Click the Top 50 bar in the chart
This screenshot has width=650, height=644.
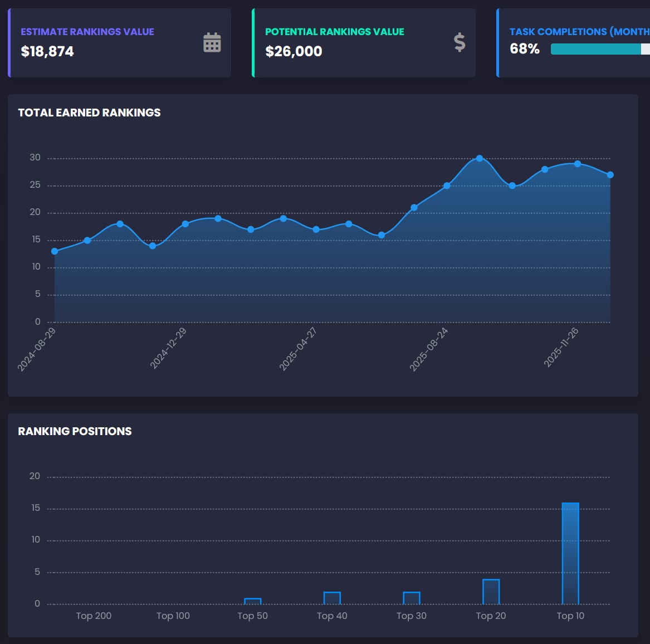point(252,601)
